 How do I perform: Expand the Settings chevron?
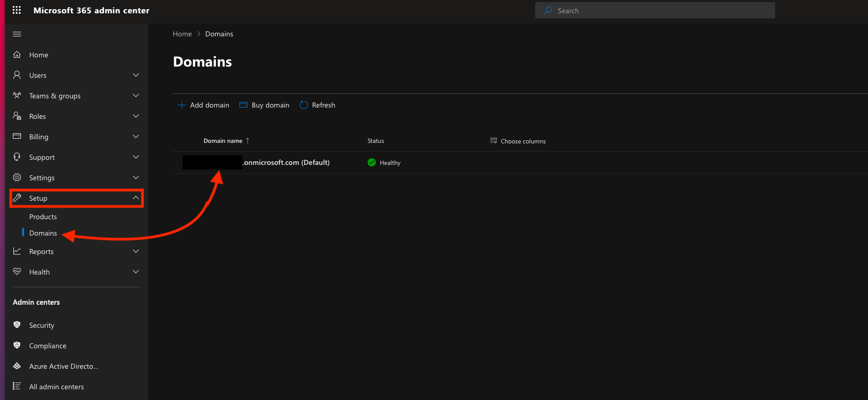point(136,177)
